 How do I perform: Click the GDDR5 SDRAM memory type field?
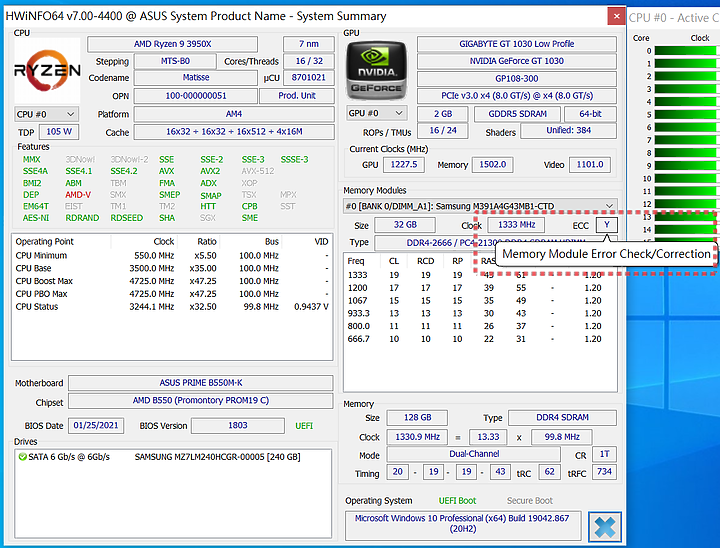click(x=518, y=113)
